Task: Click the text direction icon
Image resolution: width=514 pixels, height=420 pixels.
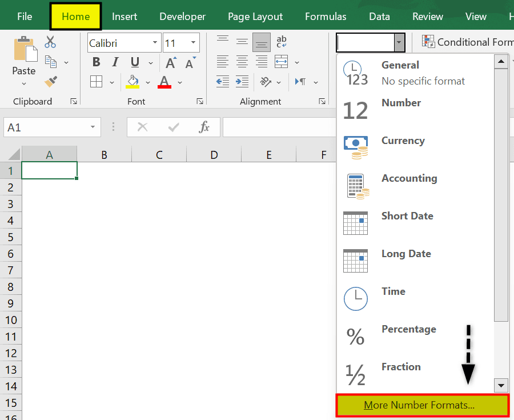Action: [x=300, y=82]
